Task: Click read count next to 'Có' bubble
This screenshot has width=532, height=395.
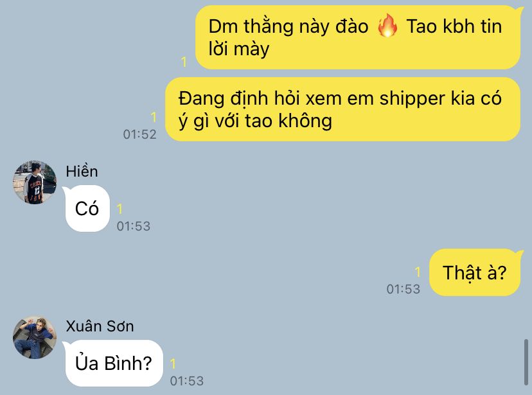Action: click(120, 209)
